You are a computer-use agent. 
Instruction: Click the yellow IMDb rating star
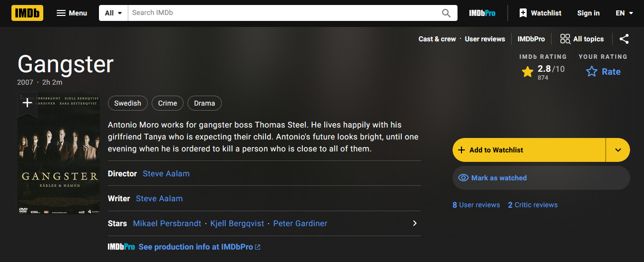click(528, 72)
